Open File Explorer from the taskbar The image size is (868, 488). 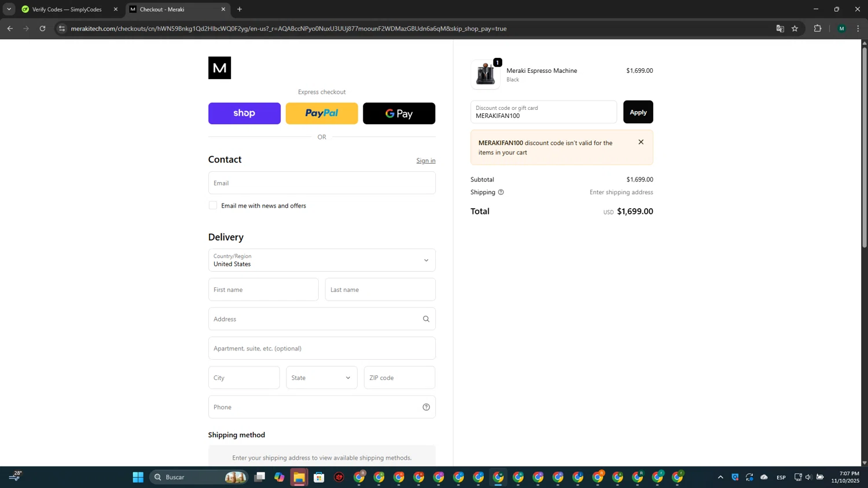pyautogui.click(x=299, y=477)
